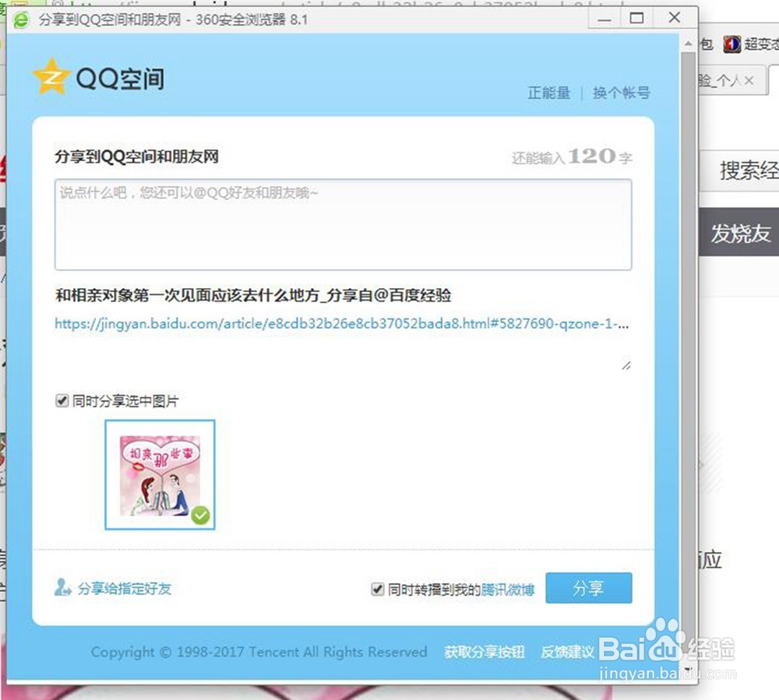This screenshot has height=700, width=779.
Task: Toggle 同时转播到我的腾讯微博 checkbox
Action: coord(378,589)
